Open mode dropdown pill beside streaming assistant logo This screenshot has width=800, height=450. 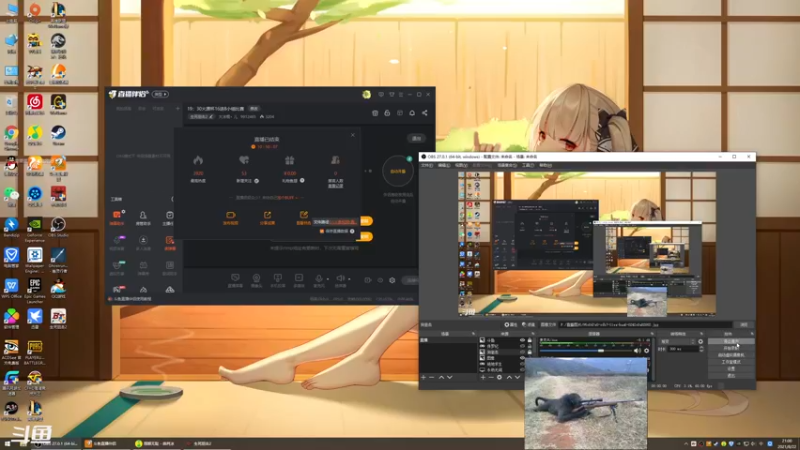pos(160,94)
